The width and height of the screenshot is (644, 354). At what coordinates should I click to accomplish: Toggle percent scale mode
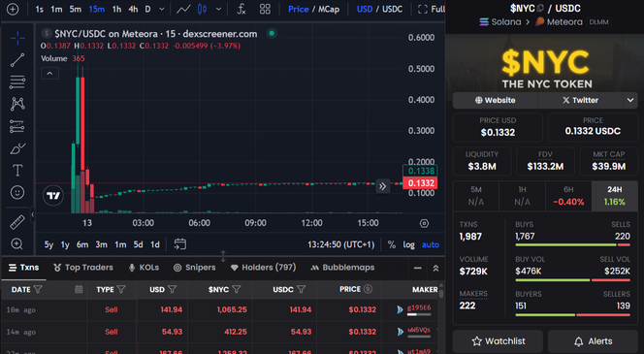click(x=392, y=244)
